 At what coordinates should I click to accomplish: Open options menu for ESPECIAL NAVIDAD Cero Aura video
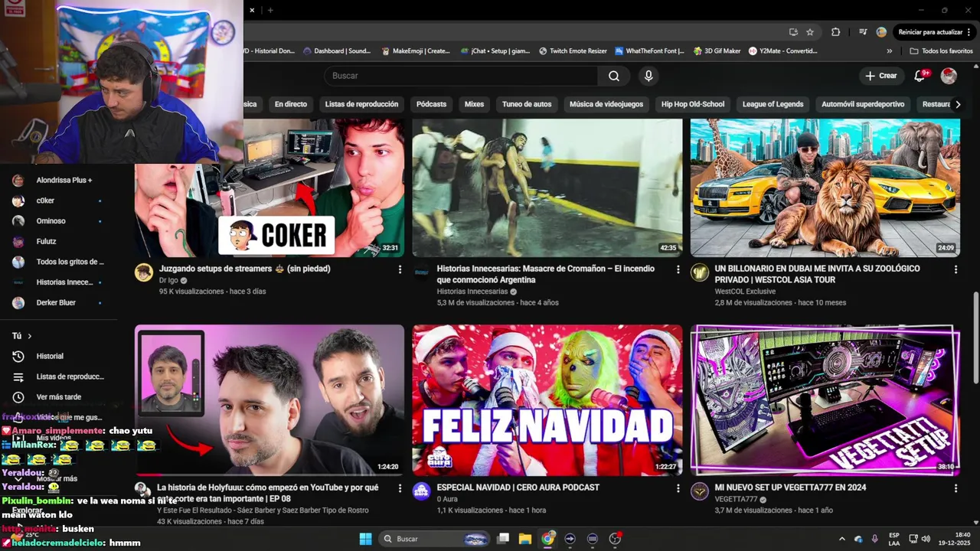click(678, 487)
